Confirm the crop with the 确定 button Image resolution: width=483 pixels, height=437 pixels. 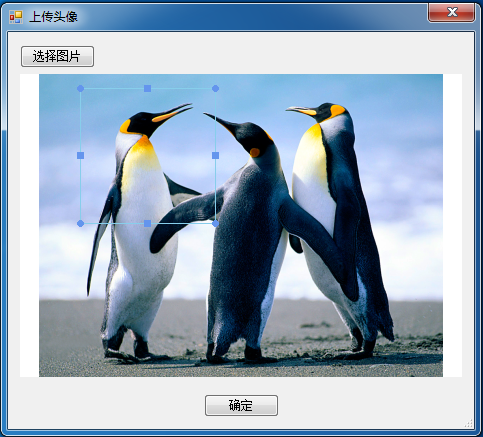click(241, 405)
